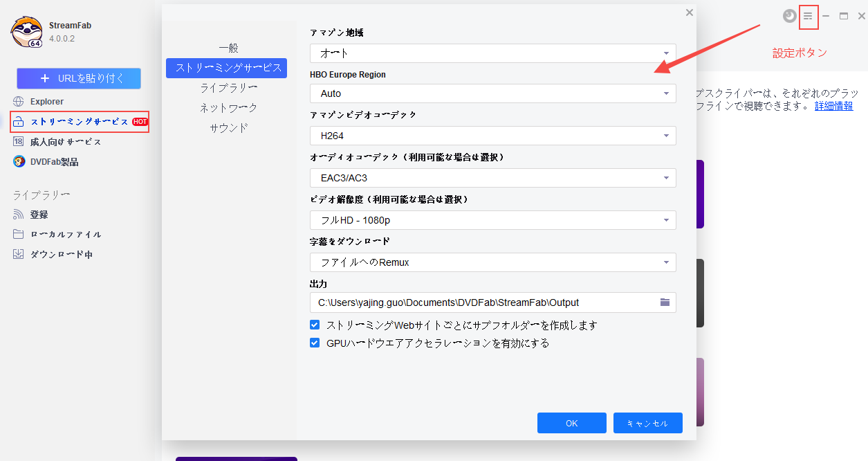Open the hamburger settings menu icon

click(x=808, y=16)
